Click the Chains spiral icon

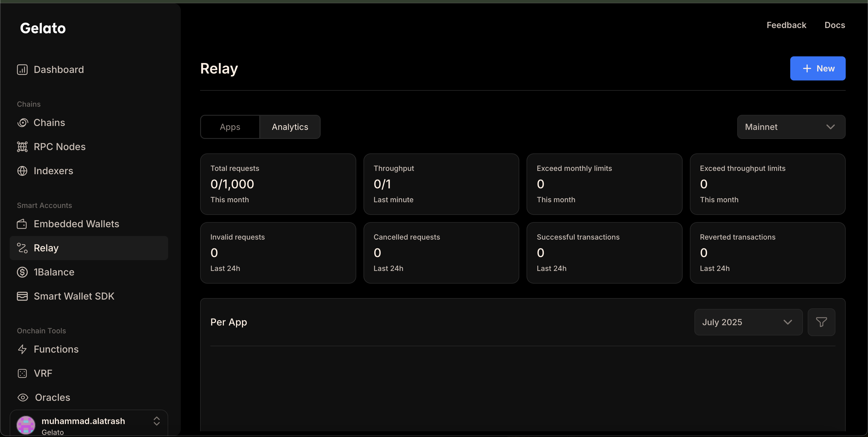point(22,123)
